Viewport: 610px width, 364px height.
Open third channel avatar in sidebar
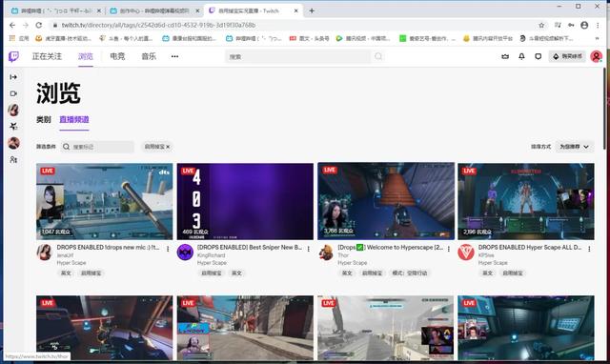pos(13,143)
